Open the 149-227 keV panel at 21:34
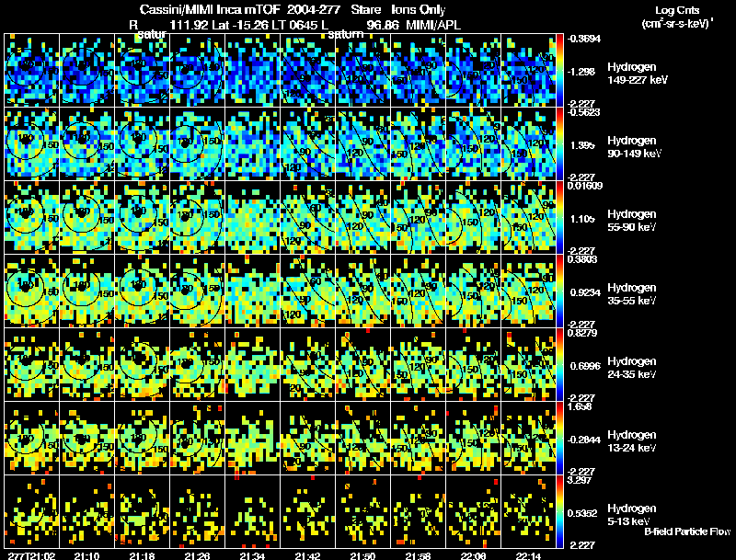 [x=252, y=71]
